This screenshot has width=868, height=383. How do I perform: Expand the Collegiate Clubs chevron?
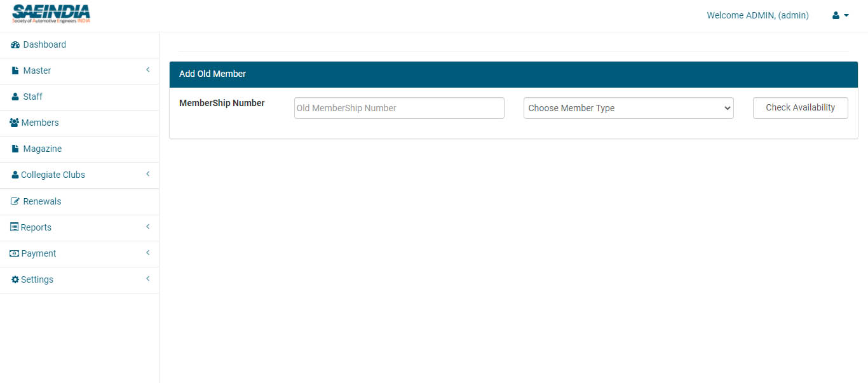pyautogui.click(x=147, y=174)
